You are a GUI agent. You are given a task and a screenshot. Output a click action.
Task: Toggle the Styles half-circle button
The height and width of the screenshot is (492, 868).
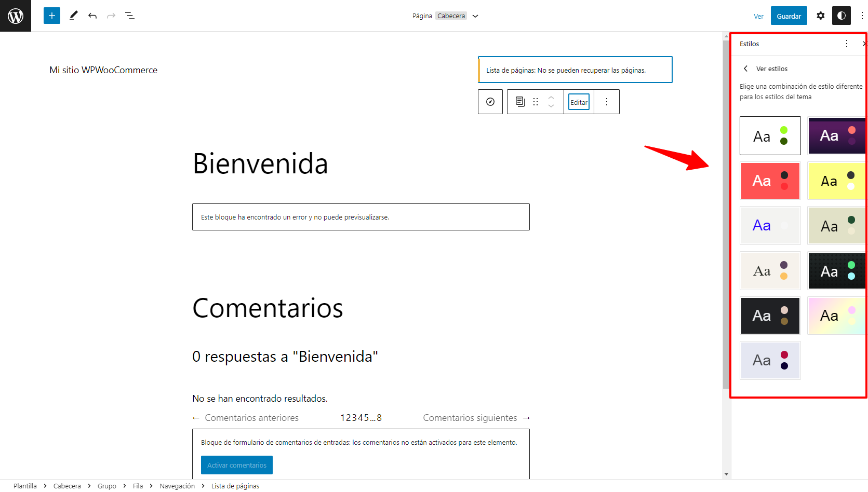[x=842, y=16]
